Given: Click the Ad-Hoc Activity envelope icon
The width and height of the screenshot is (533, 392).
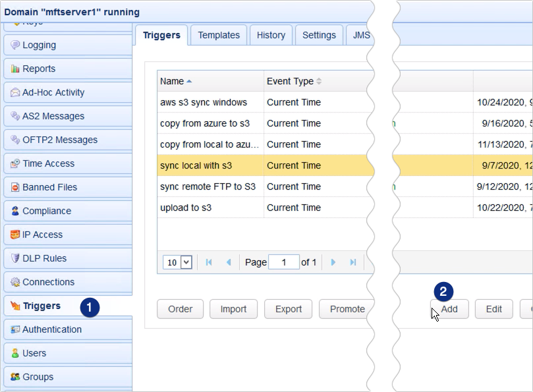Looking at the screenshot, I should click(15, 93).
